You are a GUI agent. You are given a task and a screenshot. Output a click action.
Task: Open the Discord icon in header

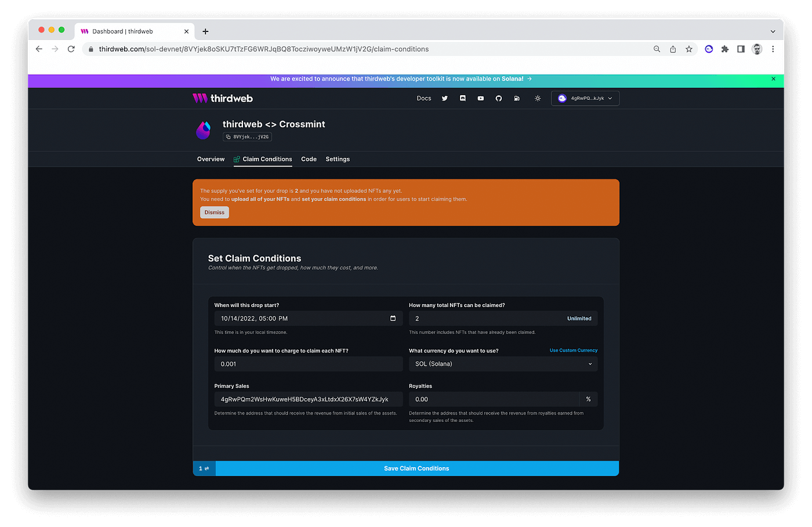463,99
